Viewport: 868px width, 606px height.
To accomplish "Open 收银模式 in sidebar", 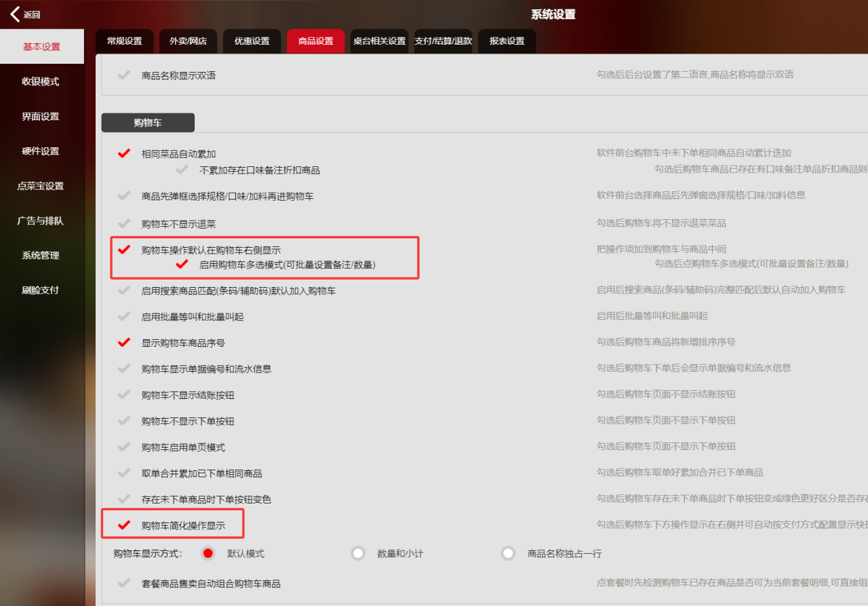I will pyautogui.click(x=41, y=81).
